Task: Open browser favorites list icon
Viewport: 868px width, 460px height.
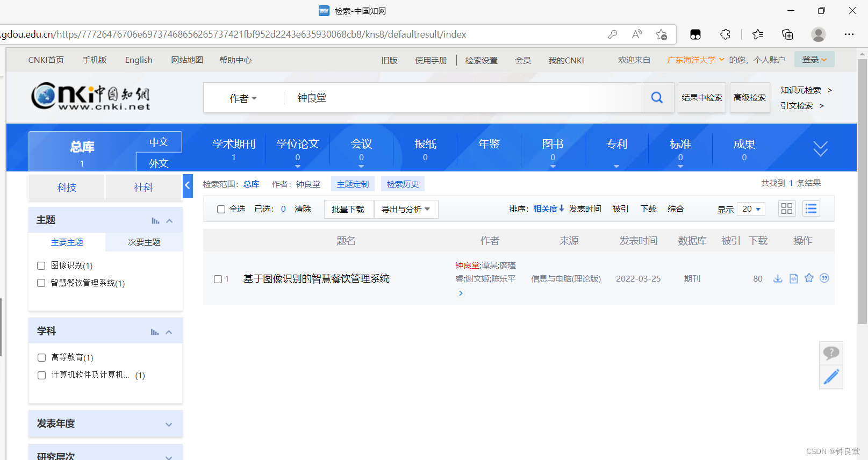Action: 758,34
